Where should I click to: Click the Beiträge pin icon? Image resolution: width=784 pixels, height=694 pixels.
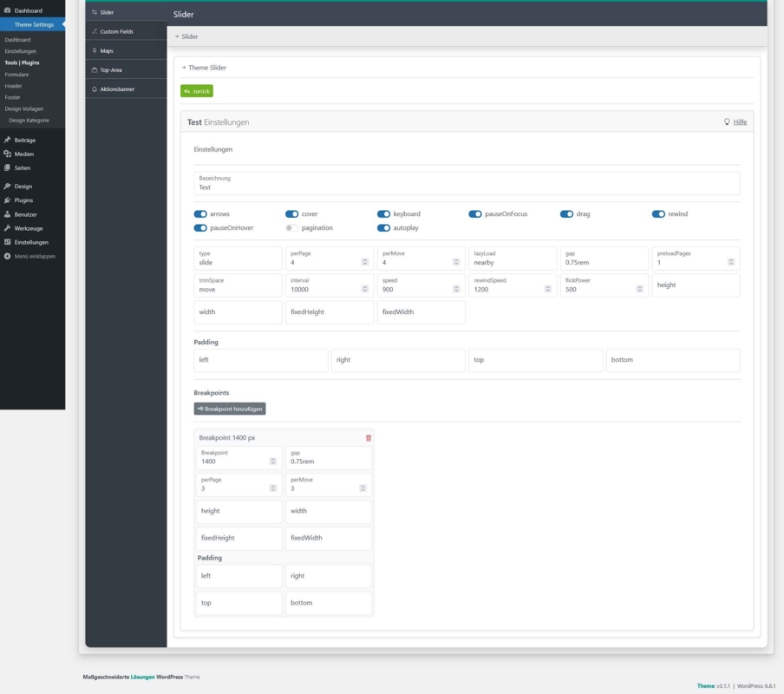pyautogui.click(x=7, y=140)
